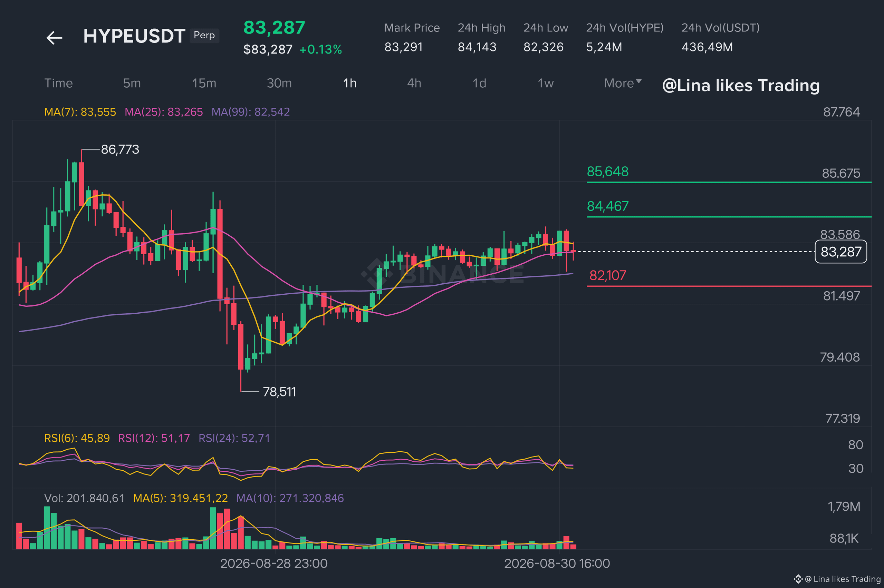
Task: Switch to the 30m timeframe
Action: coord(279,83)
